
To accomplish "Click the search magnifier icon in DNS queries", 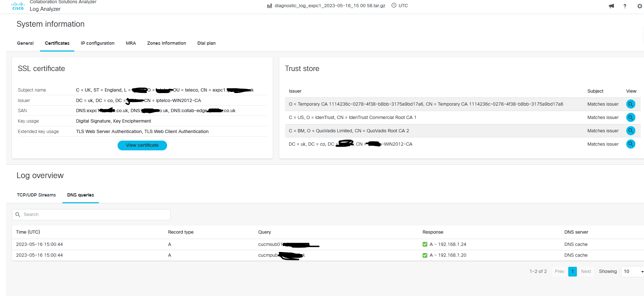I will point(18,215).
